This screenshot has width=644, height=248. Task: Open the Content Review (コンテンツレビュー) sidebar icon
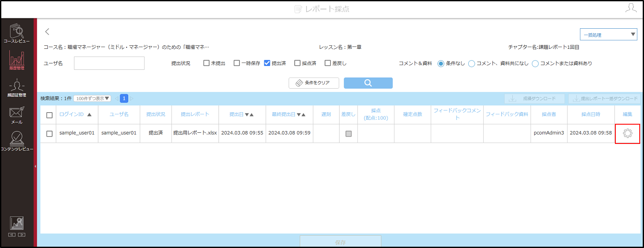pos(17,141)
